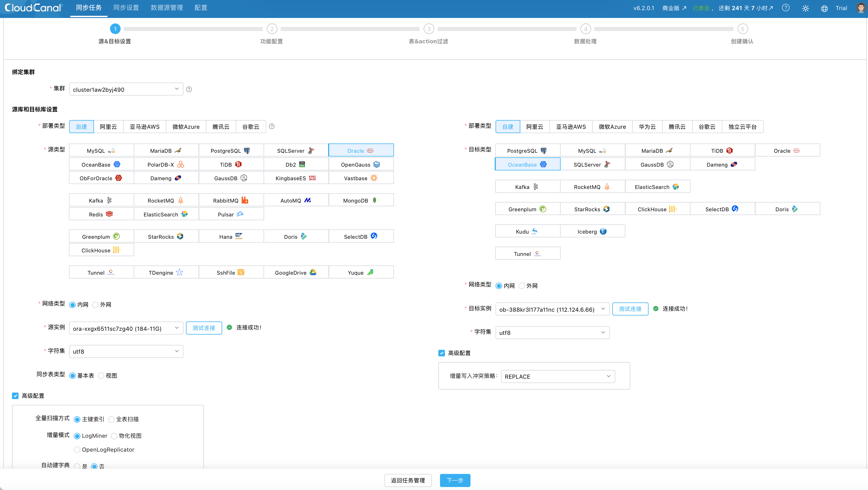Select GoogleDrive as source type
The image size is (868, 490).
pos(296,272)
